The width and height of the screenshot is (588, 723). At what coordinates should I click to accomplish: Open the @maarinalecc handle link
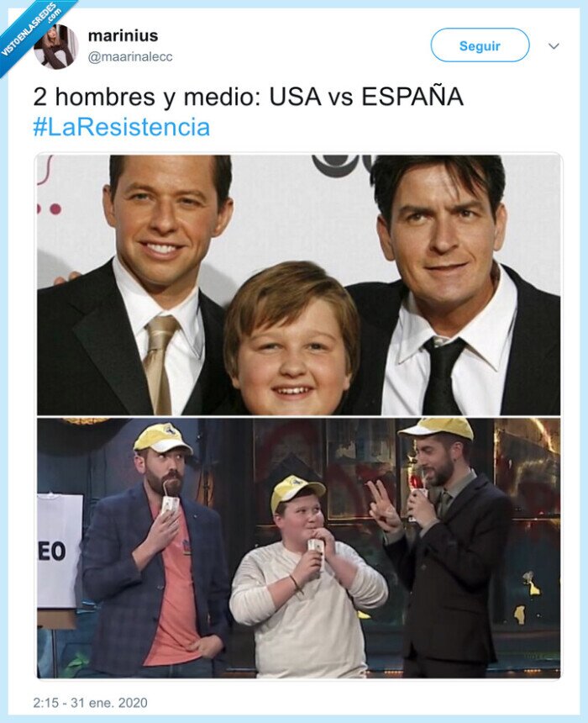[x=130, y=57]
